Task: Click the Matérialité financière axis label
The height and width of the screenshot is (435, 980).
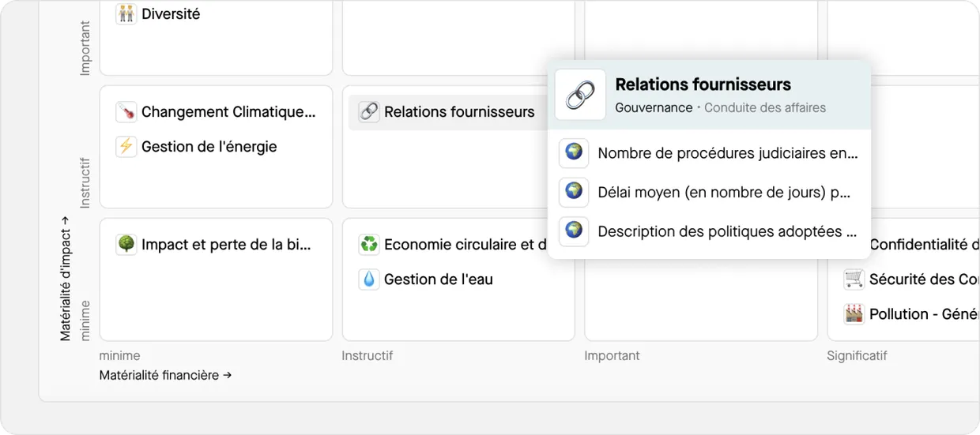Action: [x=165, y=376]
